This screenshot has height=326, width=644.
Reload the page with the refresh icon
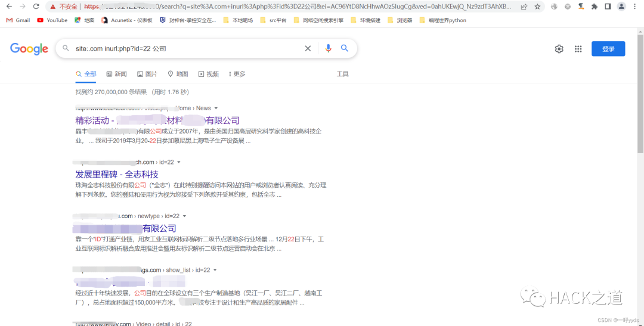click(36, 7)
